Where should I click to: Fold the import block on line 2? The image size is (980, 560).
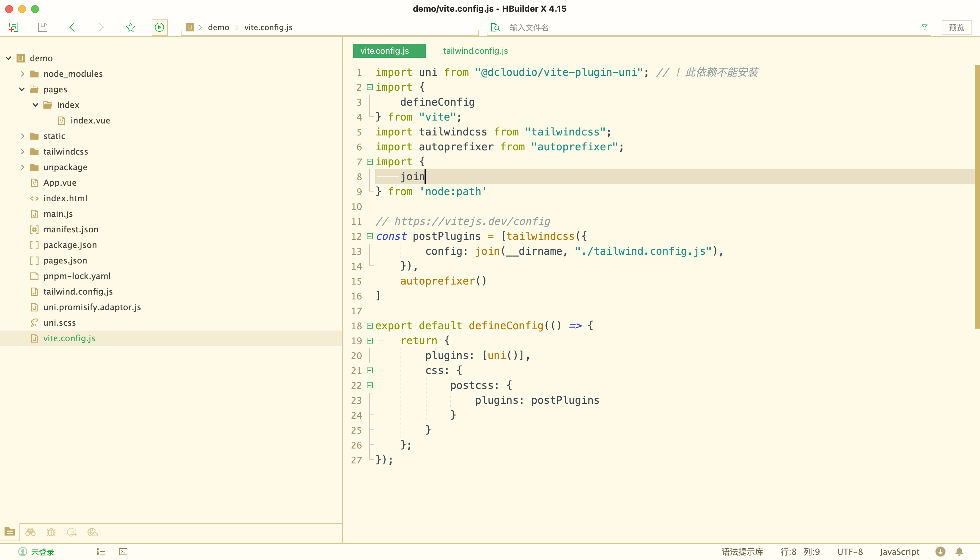pos(370,87)
